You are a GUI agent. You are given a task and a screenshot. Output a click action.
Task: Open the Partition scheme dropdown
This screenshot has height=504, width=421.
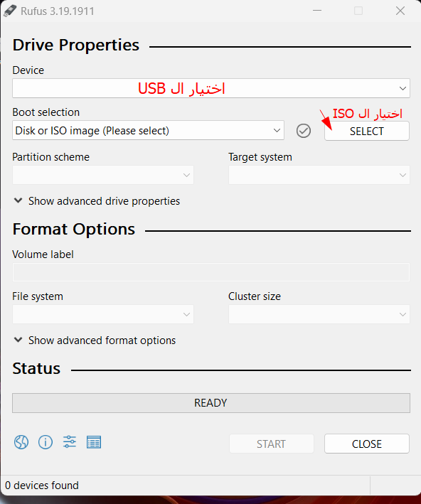pyautogui.click(x=103, y=175)
